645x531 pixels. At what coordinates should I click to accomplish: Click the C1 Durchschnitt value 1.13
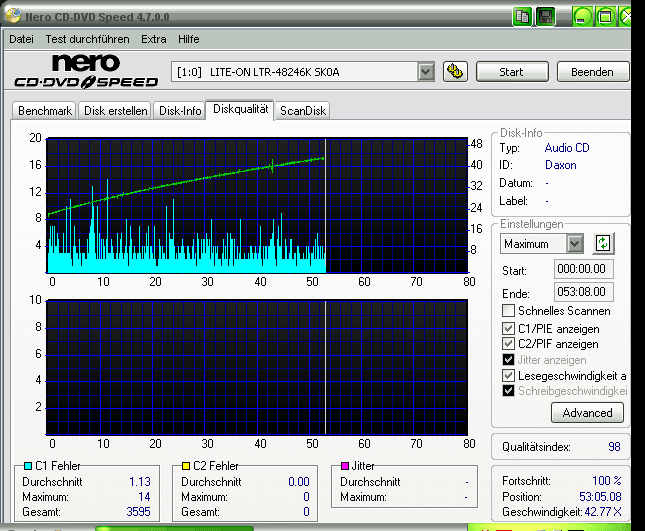pos(140,482)
